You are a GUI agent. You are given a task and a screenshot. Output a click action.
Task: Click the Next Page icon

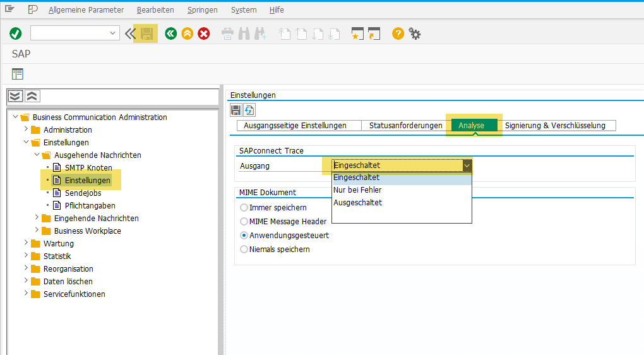click(318, 33)
